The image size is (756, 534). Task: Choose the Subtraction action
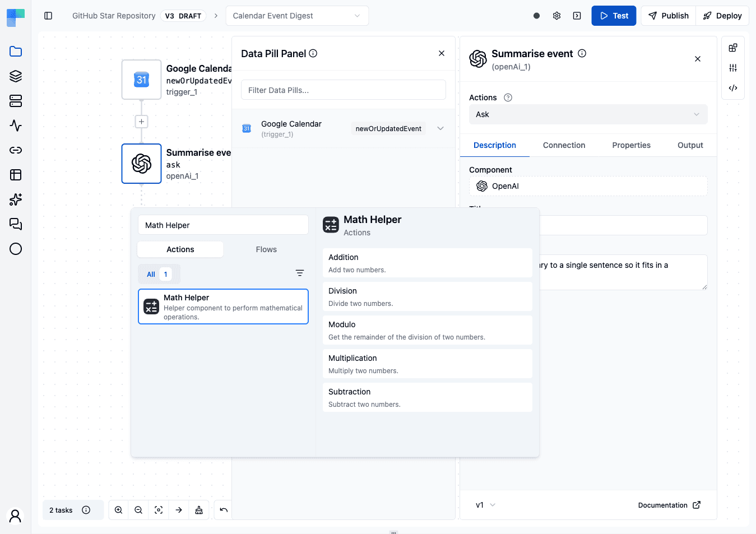click(x=428, y=397)
